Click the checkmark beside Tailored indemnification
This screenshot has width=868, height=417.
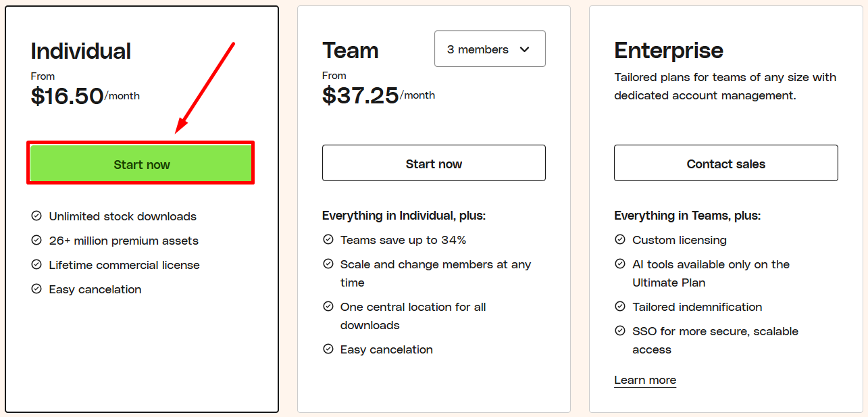[619, 307]
